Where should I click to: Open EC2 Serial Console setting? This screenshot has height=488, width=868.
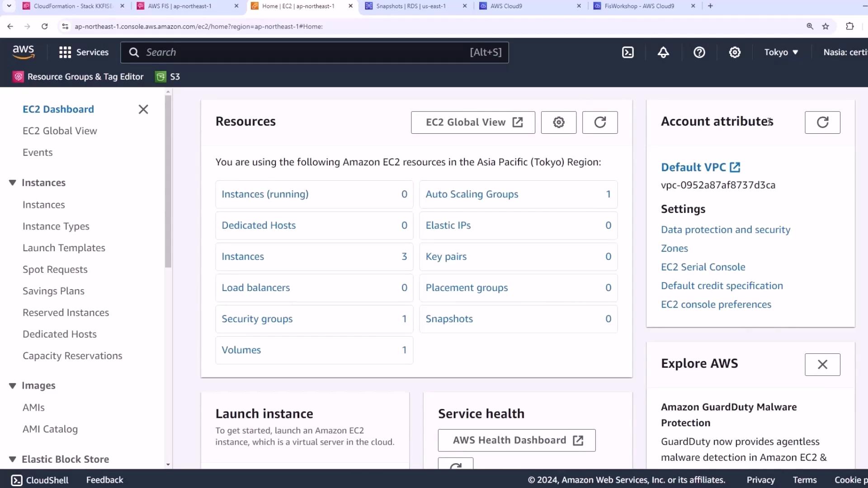(703, 267)
